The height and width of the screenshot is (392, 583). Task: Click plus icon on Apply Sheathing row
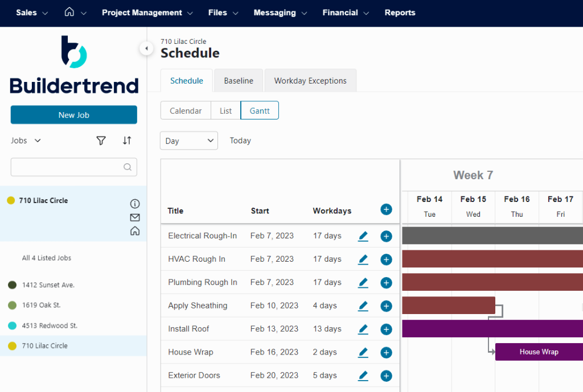click(386, 306)
